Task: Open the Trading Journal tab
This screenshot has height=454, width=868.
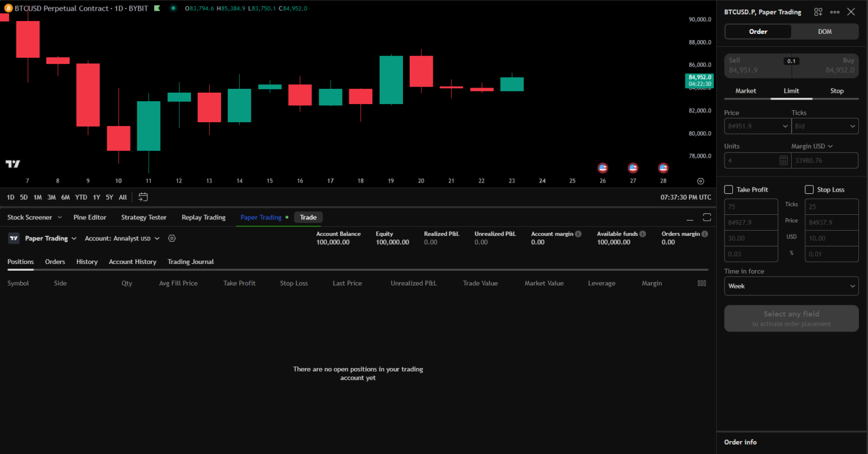Action: (190, 261)
